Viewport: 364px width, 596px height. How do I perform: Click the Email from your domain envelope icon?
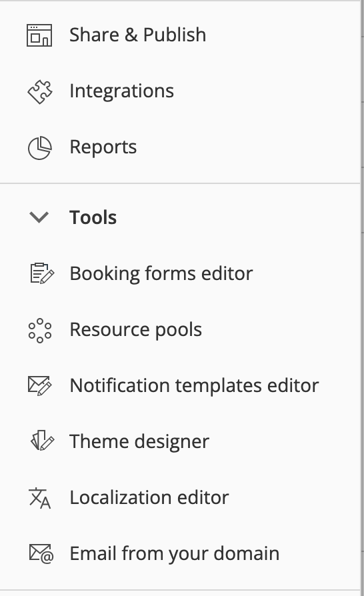41,553
